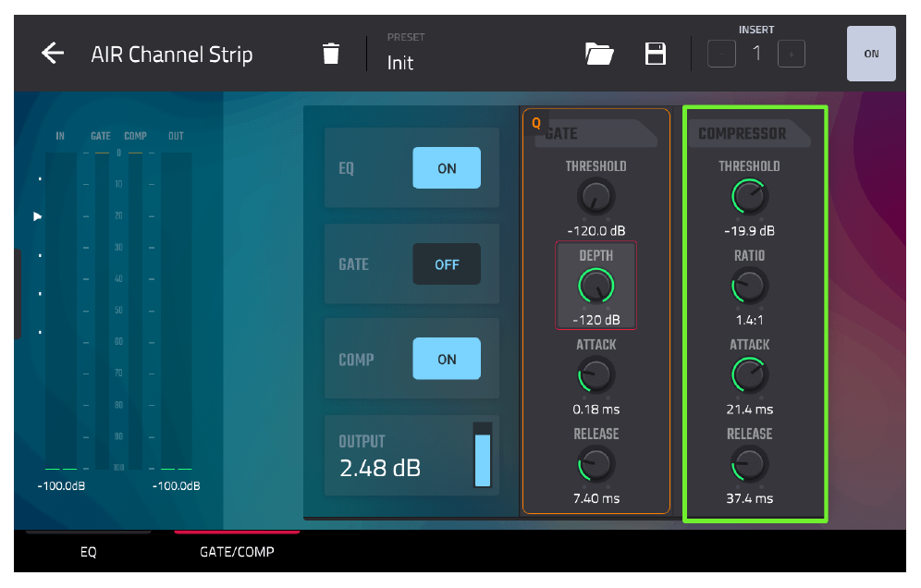The height and width of the screenshot is (588, 921).
Task: Click the OUT level meter
Action: (x=177, y=311)
